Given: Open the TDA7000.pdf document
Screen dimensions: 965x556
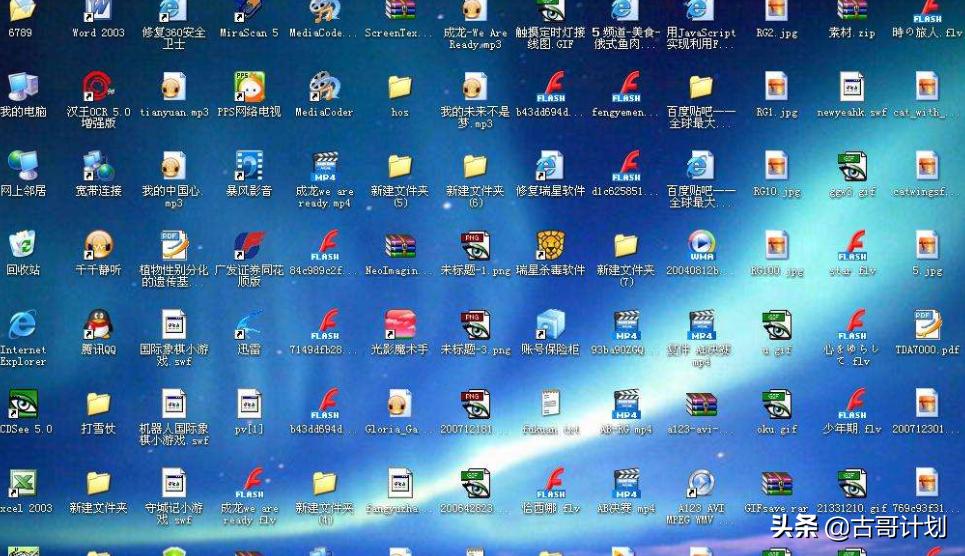Looking at the screenshot, I should tap(927, 324).
